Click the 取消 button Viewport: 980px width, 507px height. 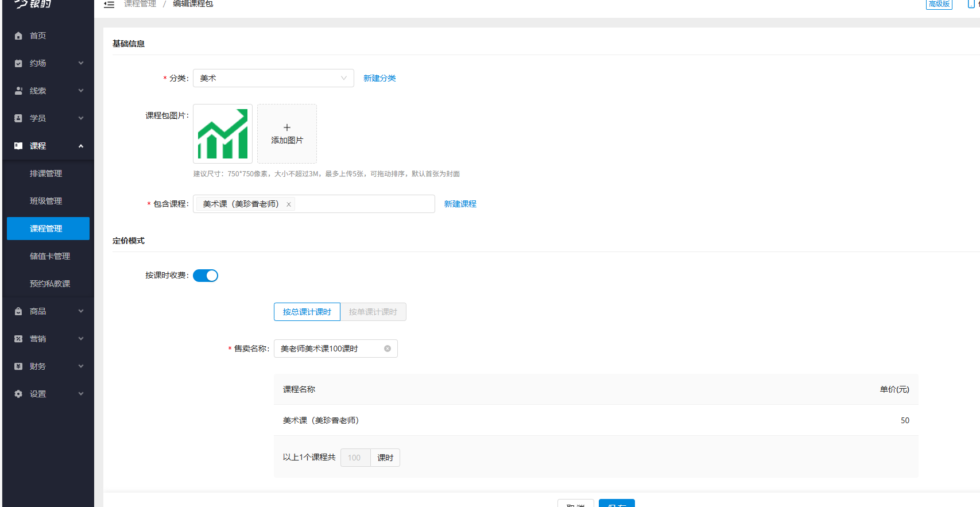pos(576,504)
